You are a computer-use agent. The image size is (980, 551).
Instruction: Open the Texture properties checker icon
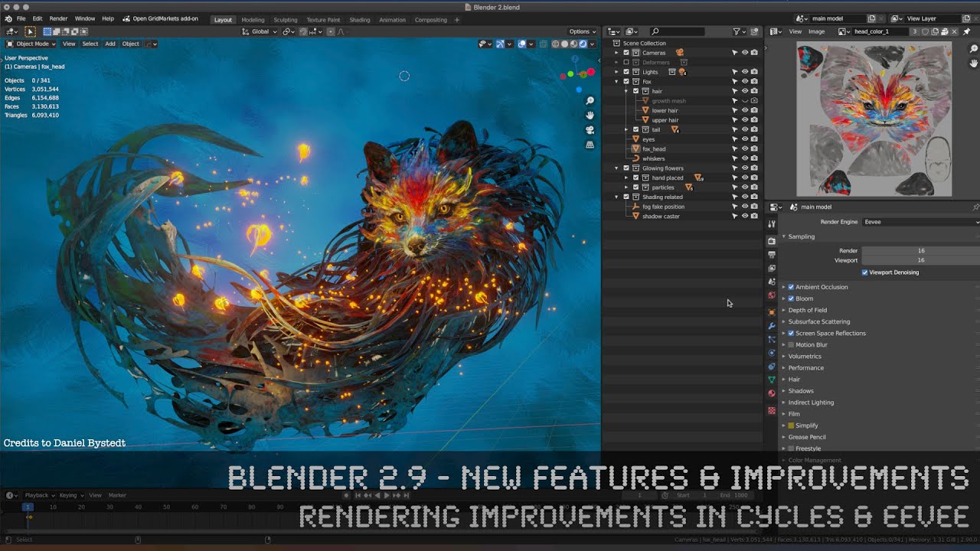tap(772, 411)
